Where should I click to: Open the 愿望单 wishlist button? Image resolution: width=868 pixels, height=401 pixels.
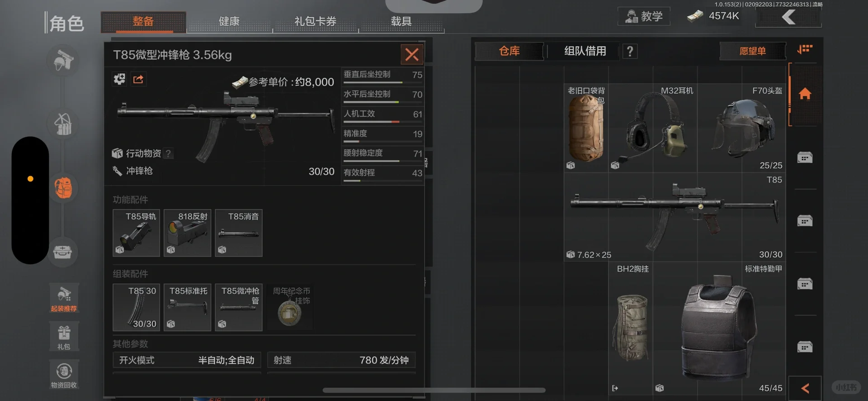click(x=753, y=51)
